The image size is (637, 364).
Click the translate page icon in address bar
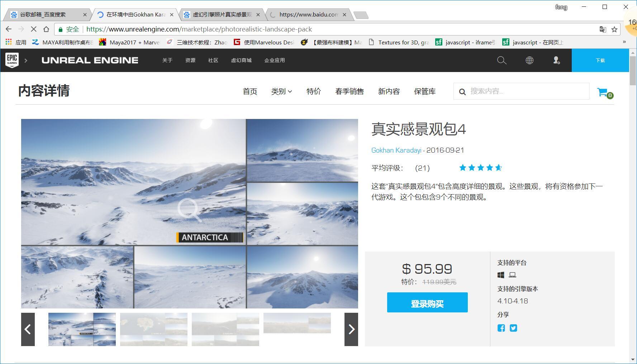tap(603, 29)
